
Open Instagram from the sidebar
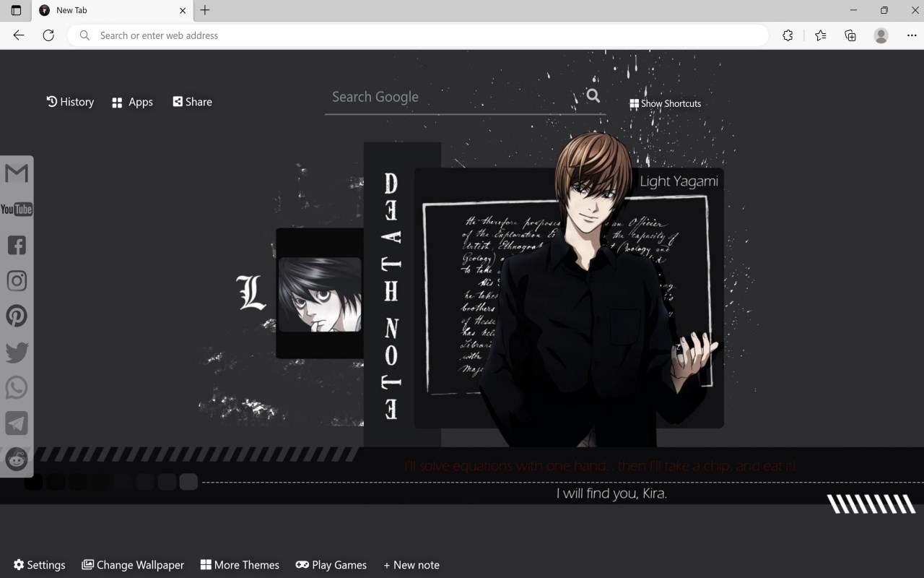pos(17,280)
